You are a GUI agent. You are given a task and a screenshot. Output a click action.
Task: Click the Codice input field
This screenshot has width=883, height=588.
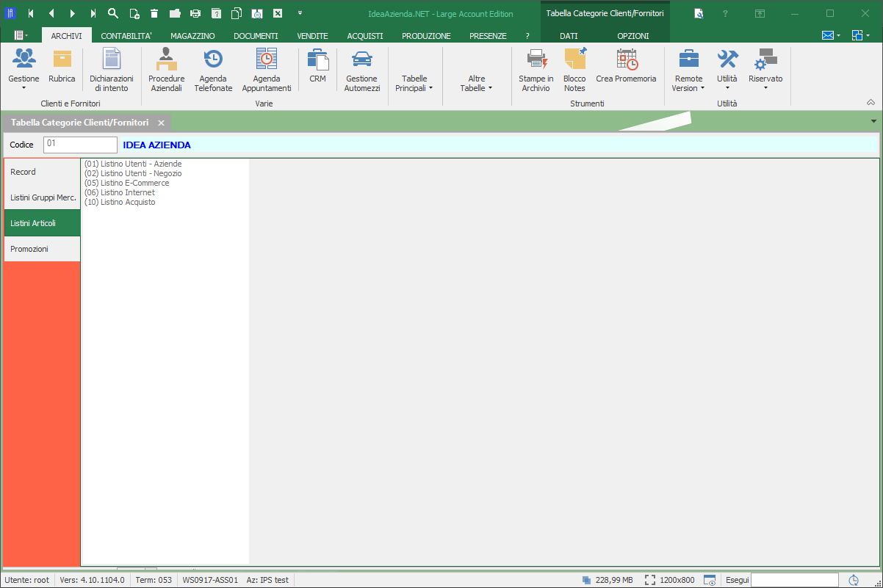point(80,145)
